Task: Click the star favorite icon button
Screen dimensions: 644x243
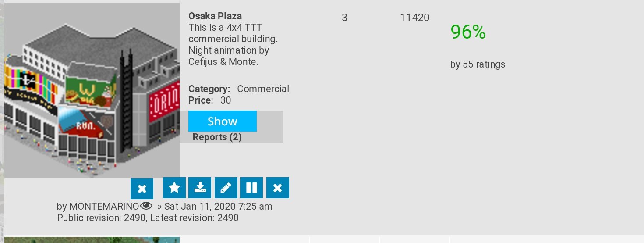Action: [x=174, y=188]
